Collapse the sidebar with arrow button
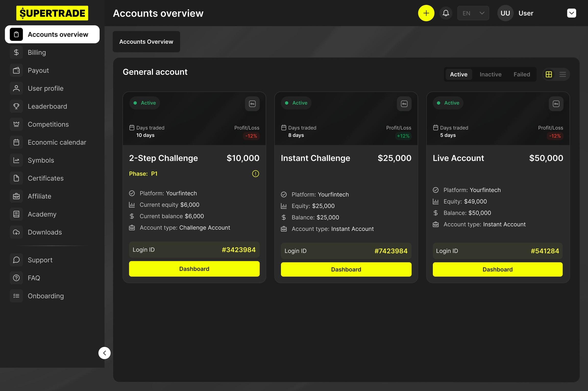588x391 pixels. point(104,353)
